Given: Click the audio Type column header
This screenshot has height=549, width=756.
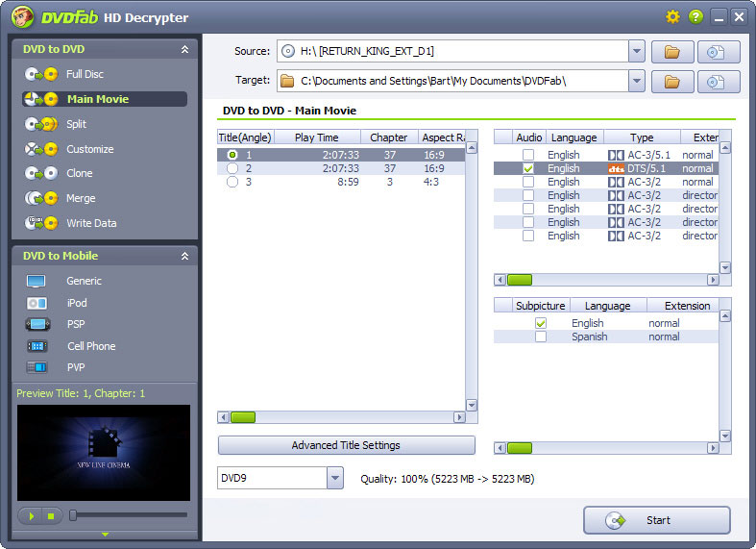Looking at the screenshot, I should click(642, 137).
